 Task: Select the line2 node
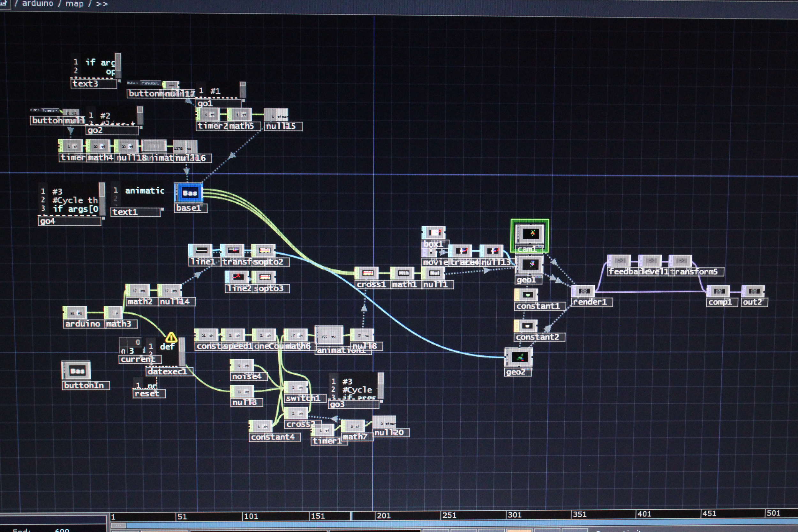[x=237, y=277]
